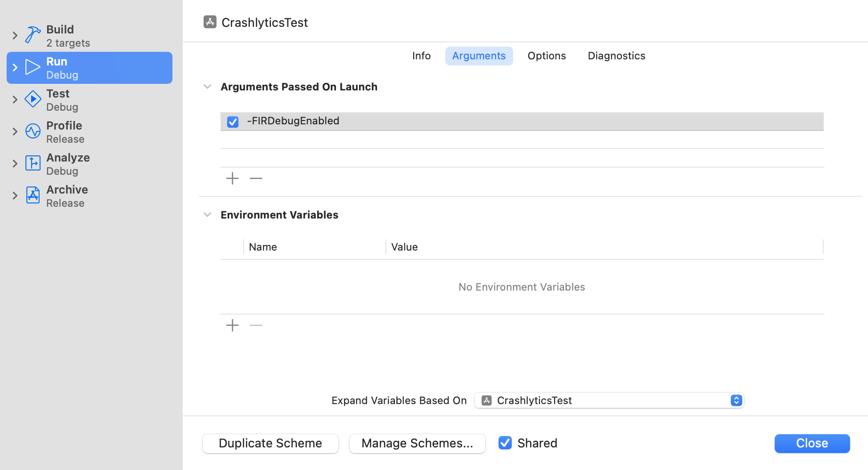
Task: Click the minus under Environment Variables
Action: pos(256,325)
